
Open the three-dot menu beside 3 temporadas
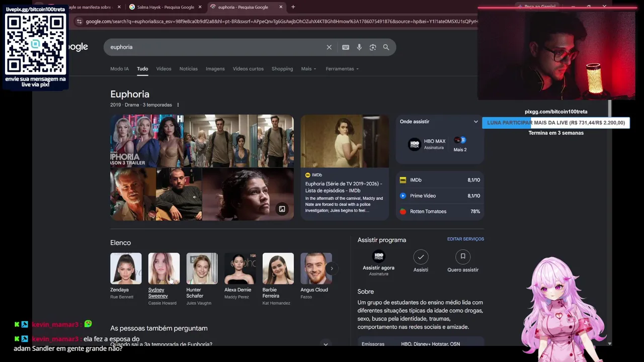click(x=178, y=105)
